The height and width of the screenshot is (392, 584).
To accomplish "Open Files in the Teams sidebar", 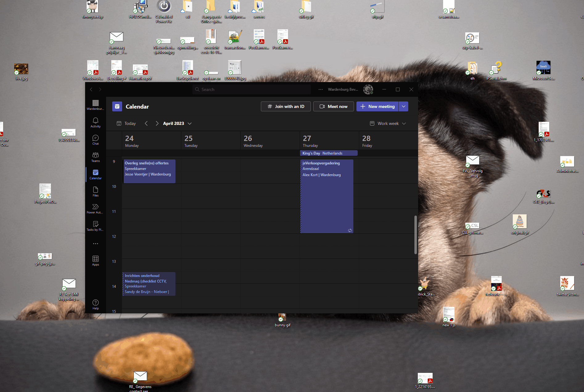I will pyautogui.click(x=96, y=192).
